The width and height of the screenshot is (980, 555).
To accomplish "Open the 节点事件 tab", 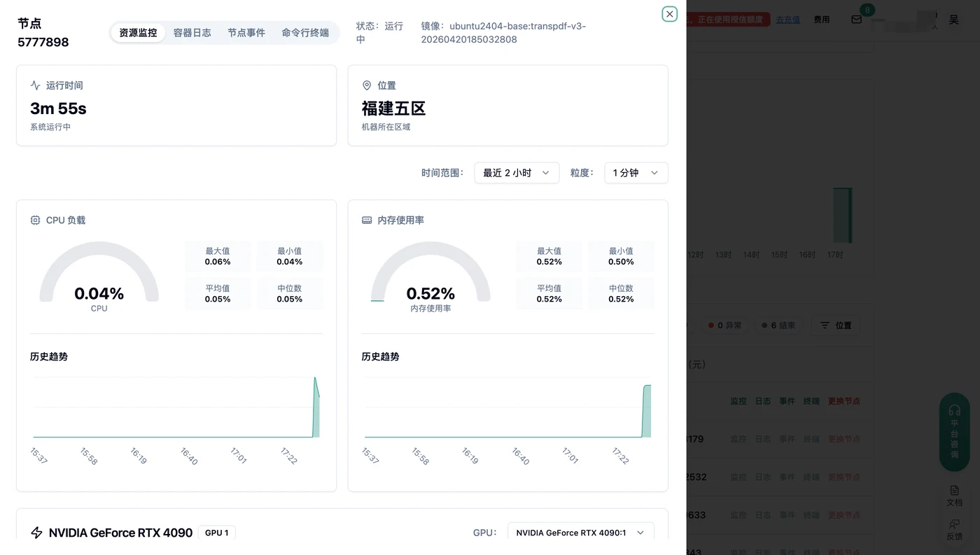I will (246, 33).
